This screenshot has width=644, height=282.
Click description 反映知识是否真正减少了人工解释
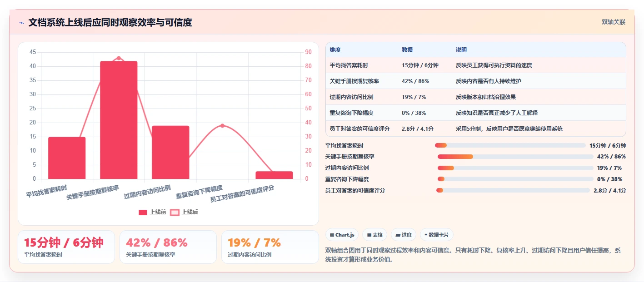pyautogui.click(x=497, y=113)
